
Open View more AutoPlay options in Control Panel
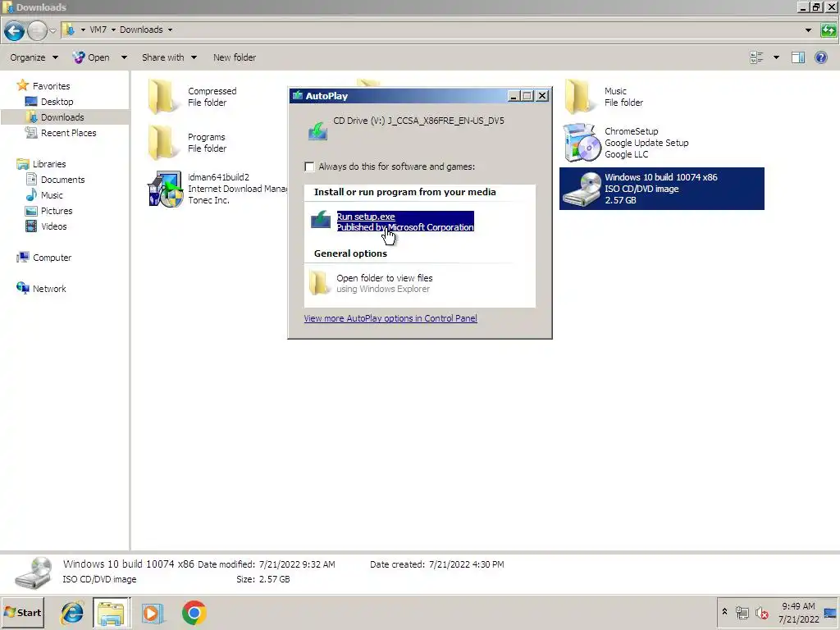(390, 318)
